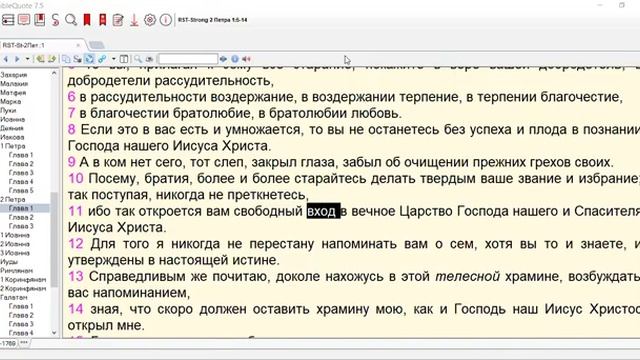
Task: Select the Захария book in the tree
Action: click(x=14, y=75)
